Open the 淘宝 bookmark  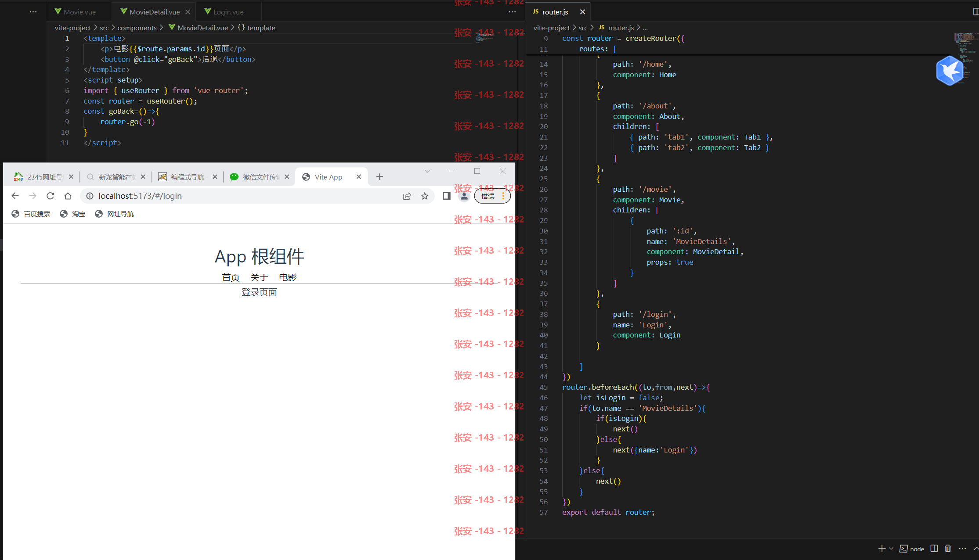(73, 214)
